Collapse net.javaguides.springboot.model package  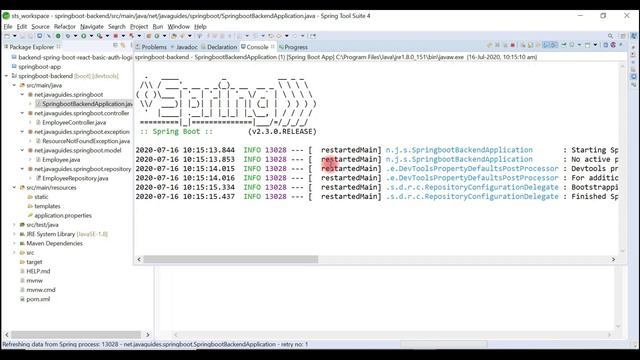pyautogui.click(x=22, y=150)
